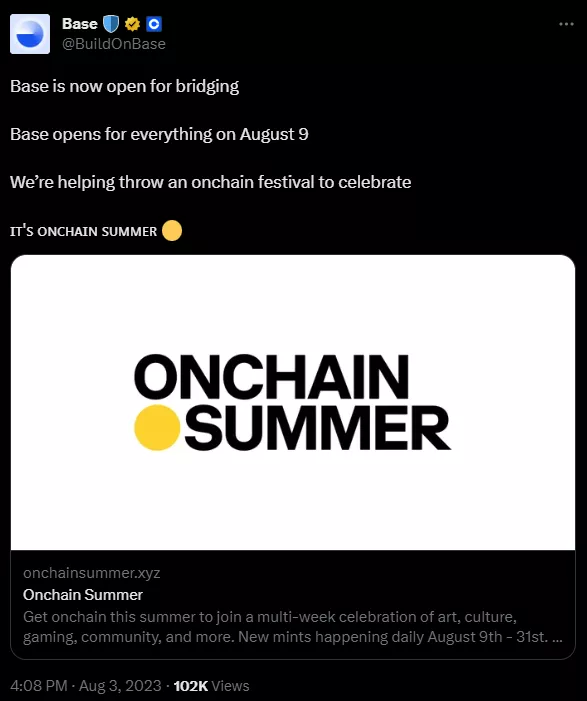Open the Onchain Summer card image
Image resolution: width=587 pixels, height=701 pixels.
[x=293, y=402]
